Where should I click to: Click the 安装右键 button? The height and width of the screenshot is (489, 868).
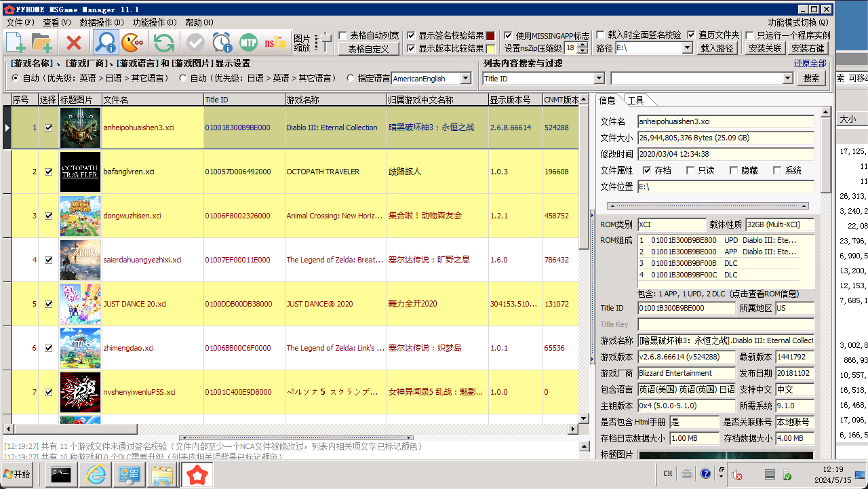tap(808, 48)
